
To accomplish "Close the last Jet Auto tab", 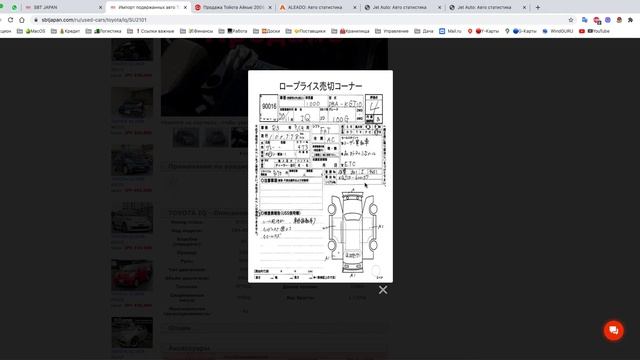I will [524, 7].
